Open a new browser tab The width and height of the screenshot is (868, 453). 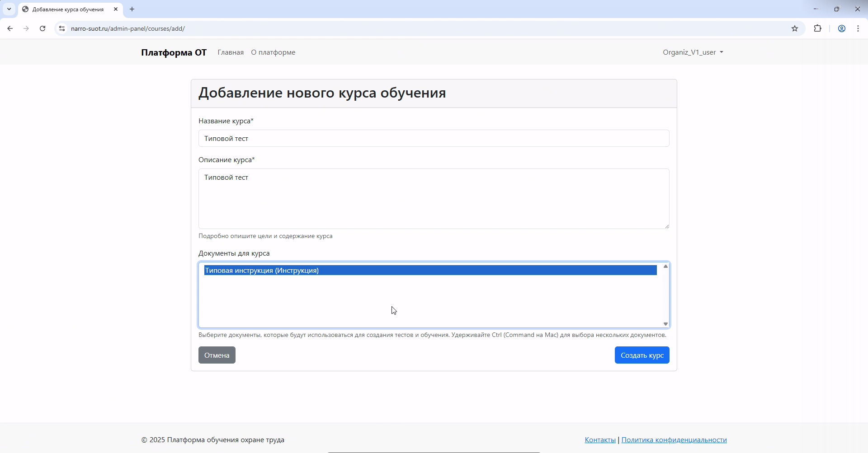coord(132,9)
